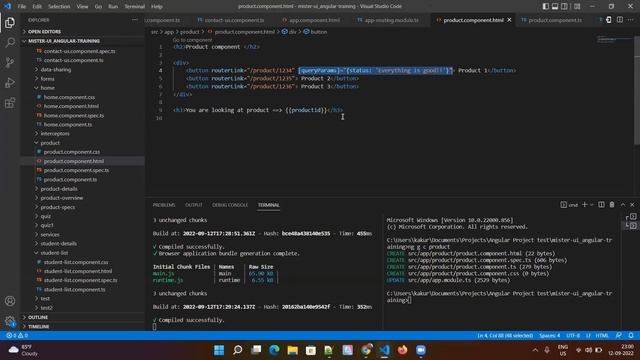Switch to product.component.ts editor tab
Viewport: 640px width, 360px height.
pos(555,20)
